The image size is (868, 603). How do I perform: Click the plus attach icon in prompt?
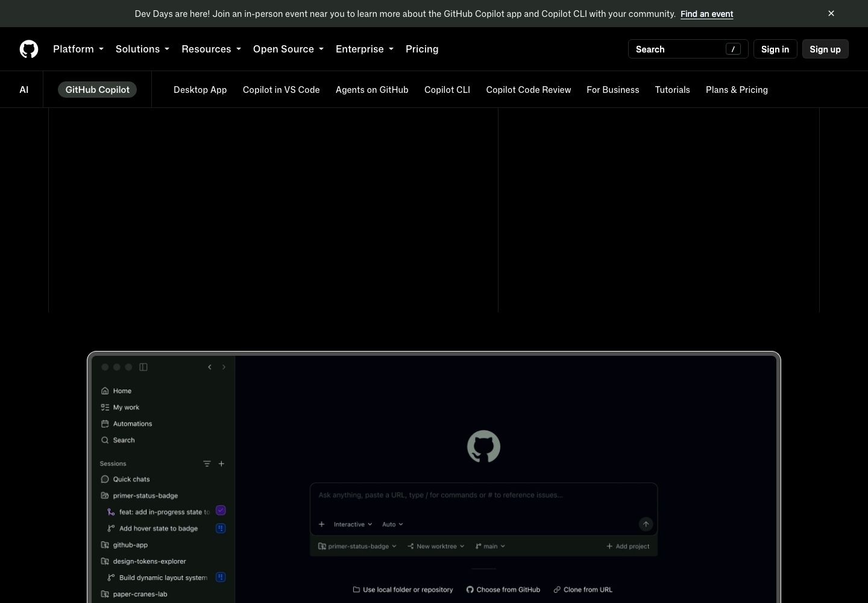click(322, 524)
